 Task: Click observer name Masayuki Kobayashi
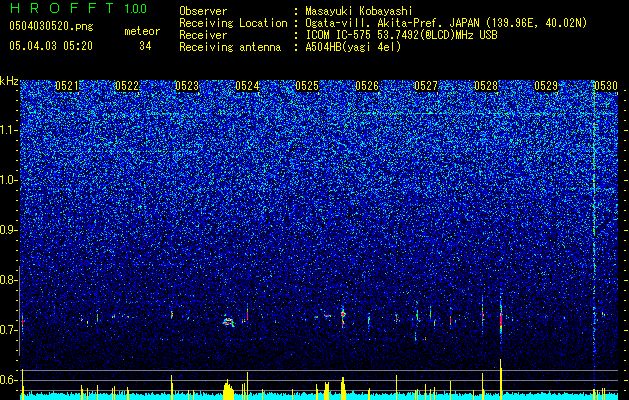click(359, 11)
